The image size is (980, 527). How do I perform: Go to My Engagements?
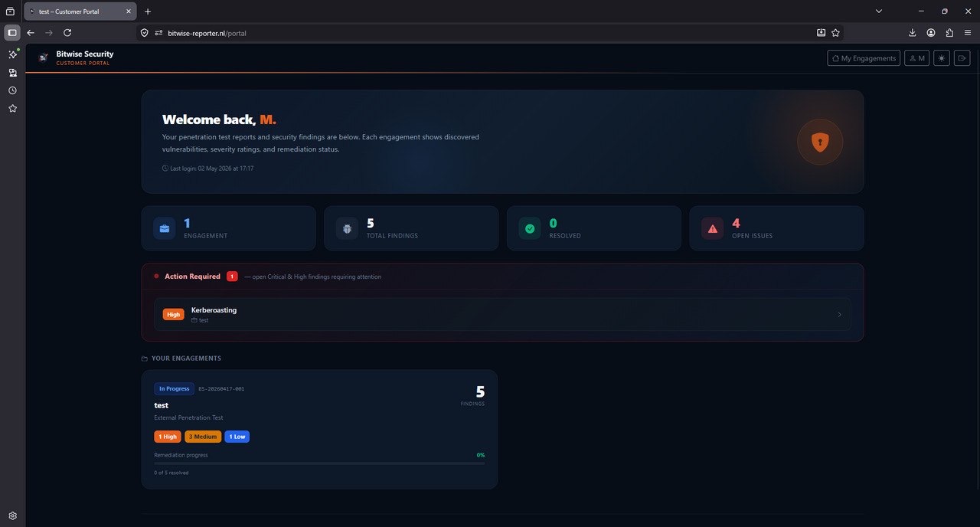(x=864, y=58)
